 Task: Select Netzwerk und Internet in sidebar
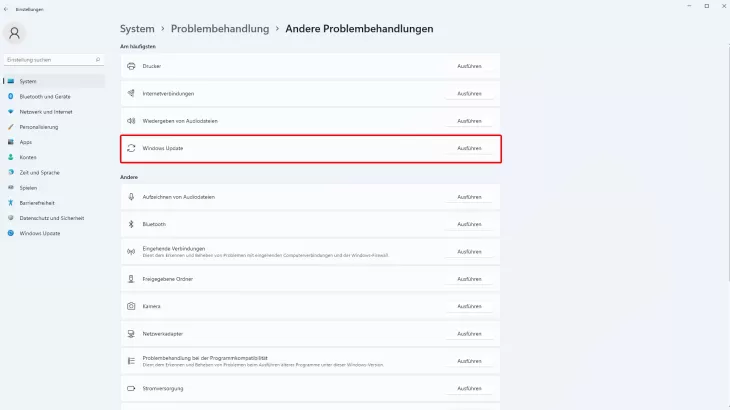[45, 111]
